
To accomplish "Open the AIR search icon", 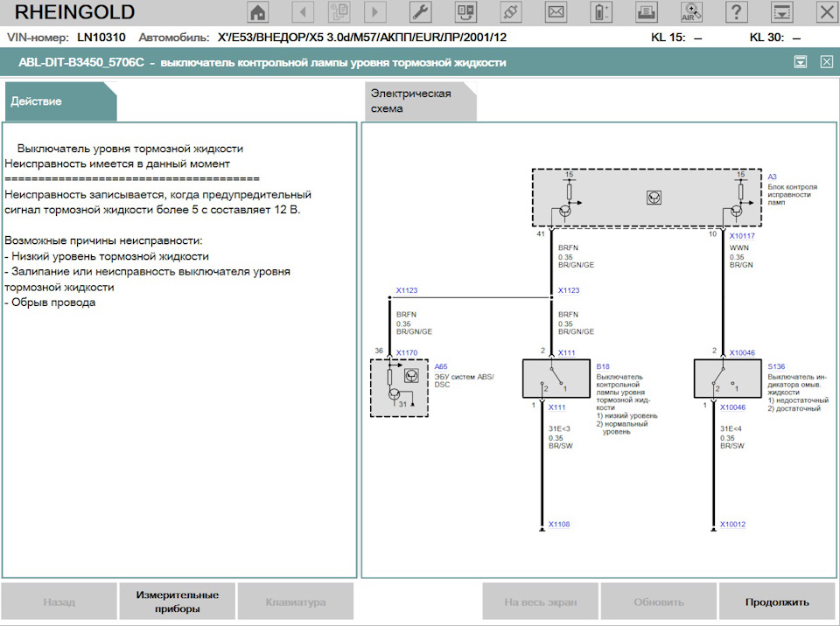I will pyautogui.click(x=691, y=11).
